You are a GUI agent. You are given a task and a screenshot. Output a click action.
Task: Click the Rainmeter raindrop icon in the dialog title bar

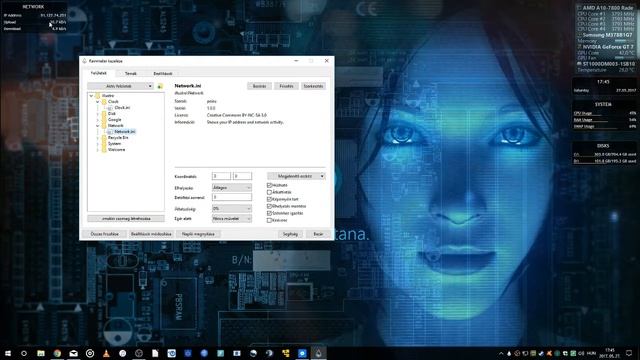[84, 61]
